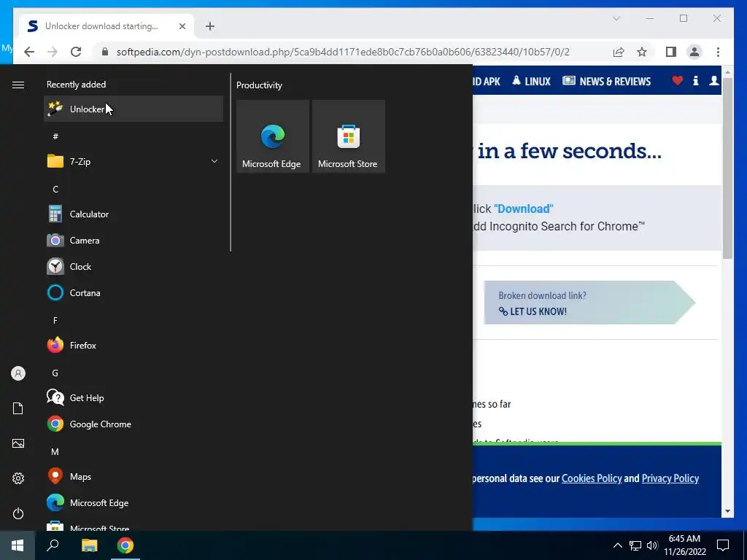
Task: Open the Clock app
Action: pyautogui.click(x=133, y=267)
